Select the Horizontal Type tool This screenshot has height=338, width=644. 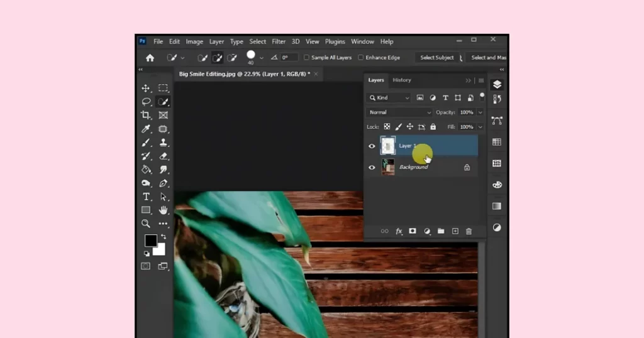[146, 197]
